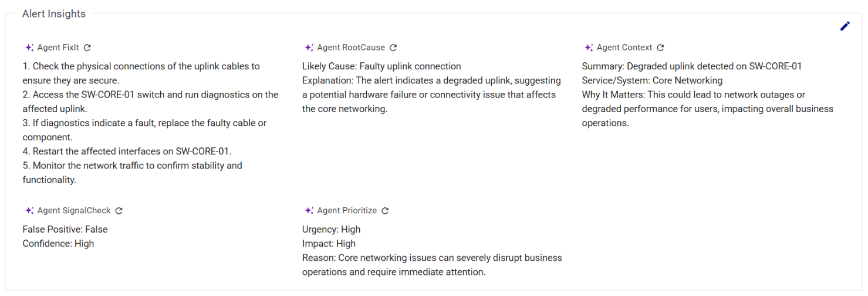This screenshot has height=296, width=868.
Task: Reload the Agent Context summary
Action: click(x=660, y=48)
